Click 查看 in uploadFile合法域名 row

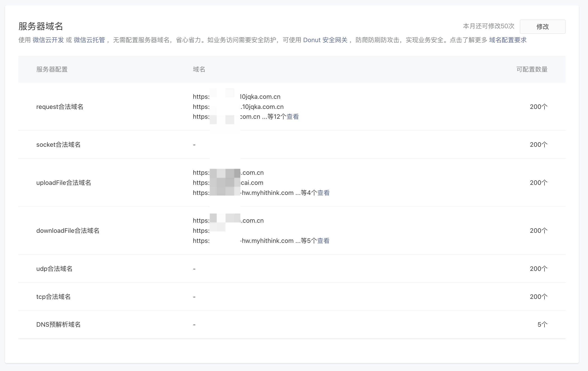click(323, 193)
